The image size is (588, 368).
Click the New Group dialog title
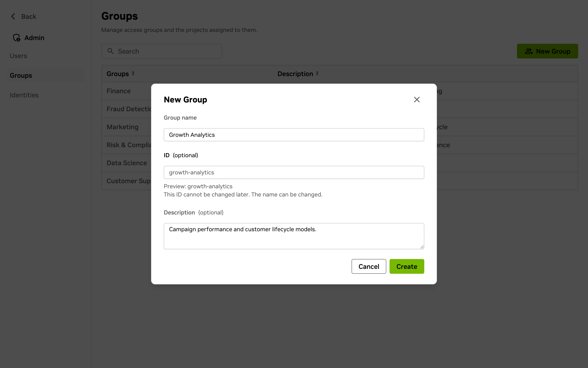[x=185, y=100]
